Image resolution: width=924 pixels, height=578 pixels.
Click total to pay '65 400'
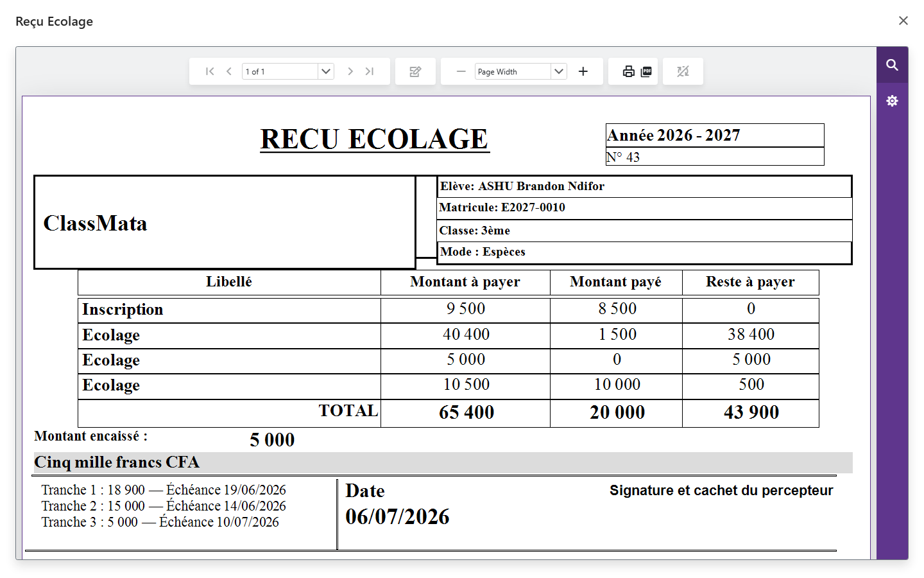coord(466,412)
